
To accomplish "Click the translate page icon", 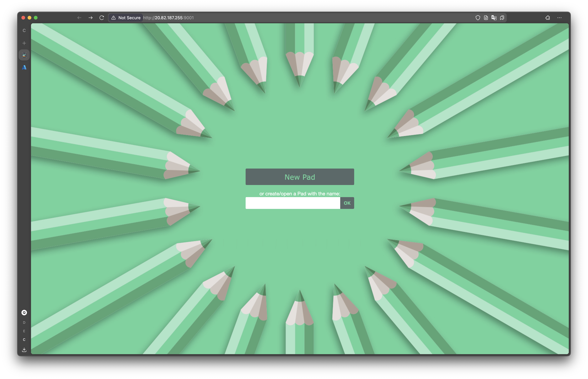I will [x=494, y=18].
